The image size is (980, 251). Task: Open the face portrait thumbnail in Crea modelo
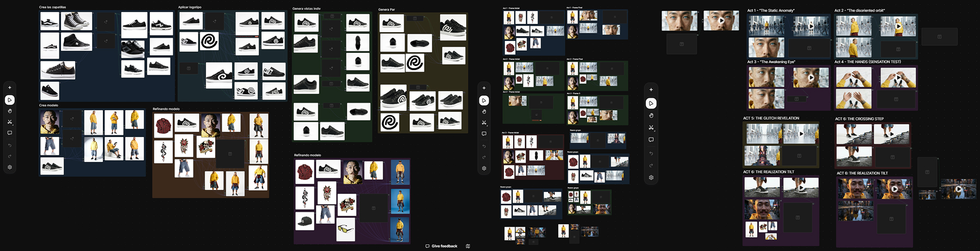50,122
